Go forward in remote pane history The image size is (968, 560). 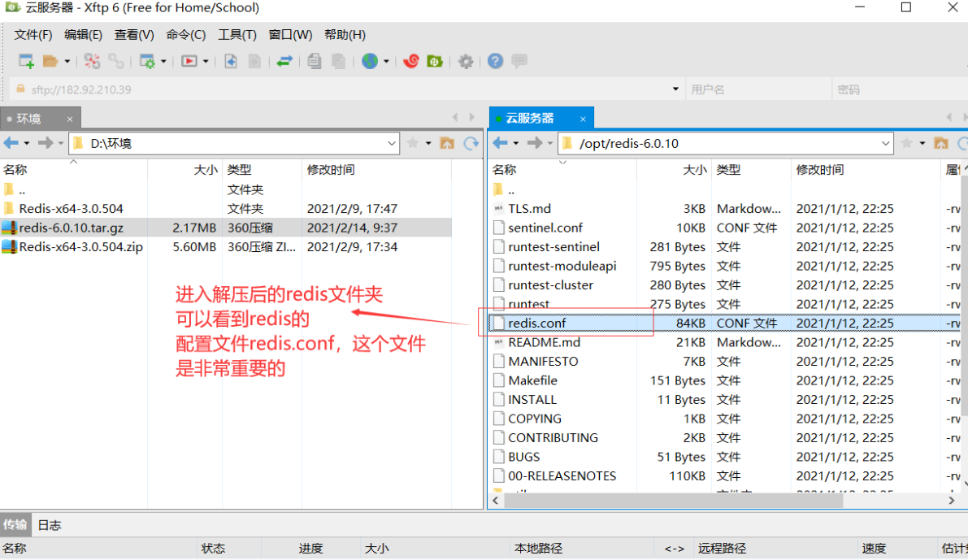click(535, 143)
